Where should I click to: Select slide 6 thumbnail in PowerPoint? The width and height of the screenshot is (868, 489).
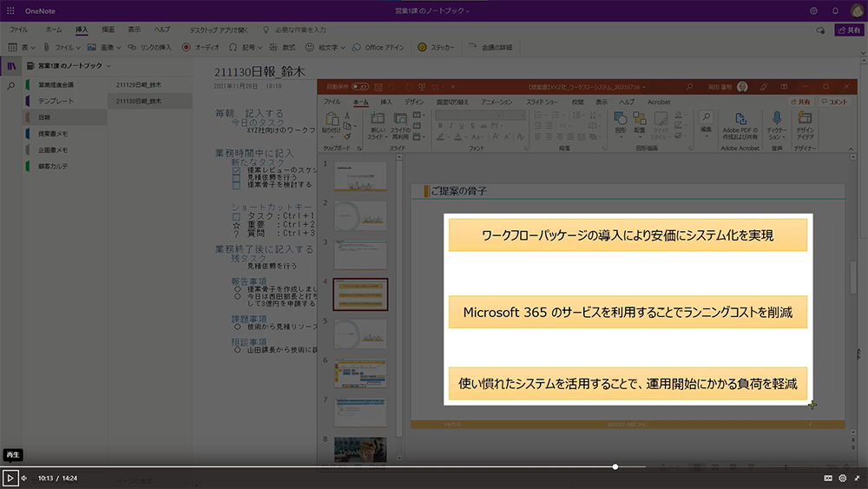[x=360, y=373]
